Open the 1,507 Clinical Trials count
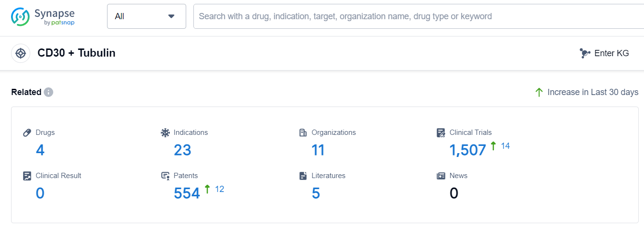 [467, 150]
